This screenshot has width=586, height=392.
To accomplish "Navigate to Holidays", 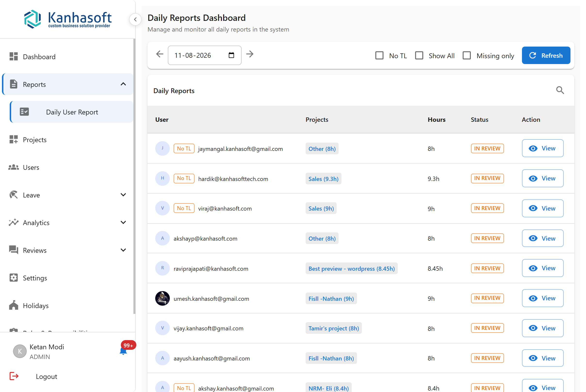I will pos(67,305).
